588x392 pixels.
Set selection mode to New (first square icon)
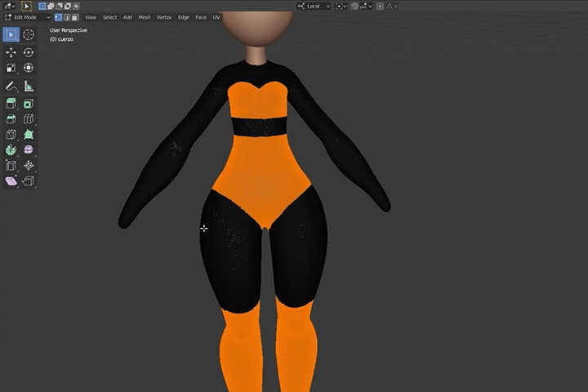[x=42, y=6]
